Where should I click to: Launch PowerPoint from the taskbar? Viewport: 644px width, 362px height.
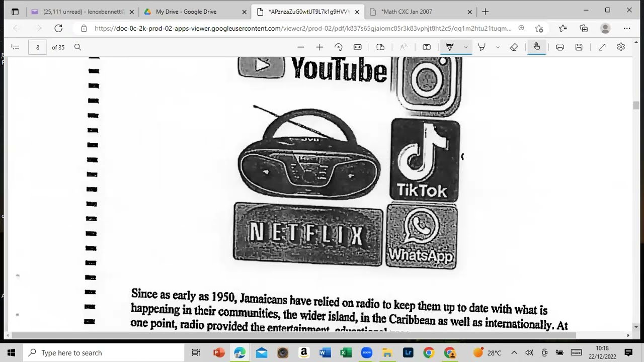(x=219, y=352)
